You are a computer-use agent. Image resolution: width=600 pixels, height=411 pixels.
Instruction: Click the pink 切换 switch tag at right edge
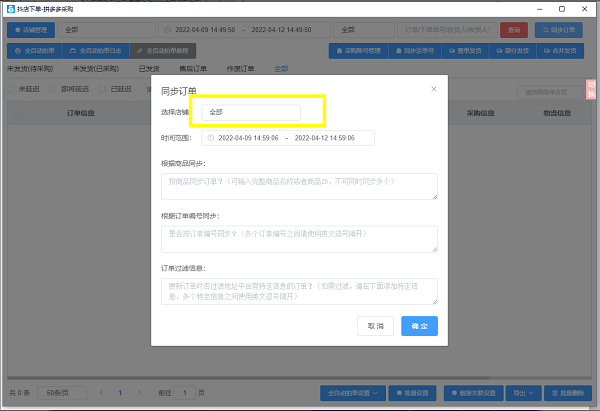coord(591,89)
